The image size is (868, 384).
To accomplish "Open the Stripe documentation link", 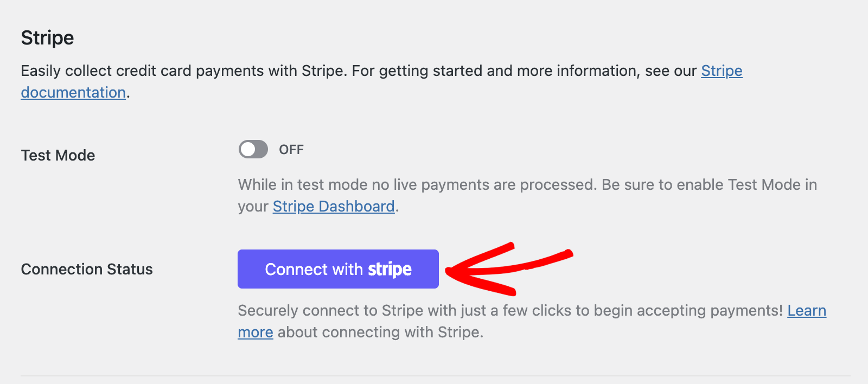I will click(x=722, y=71).
